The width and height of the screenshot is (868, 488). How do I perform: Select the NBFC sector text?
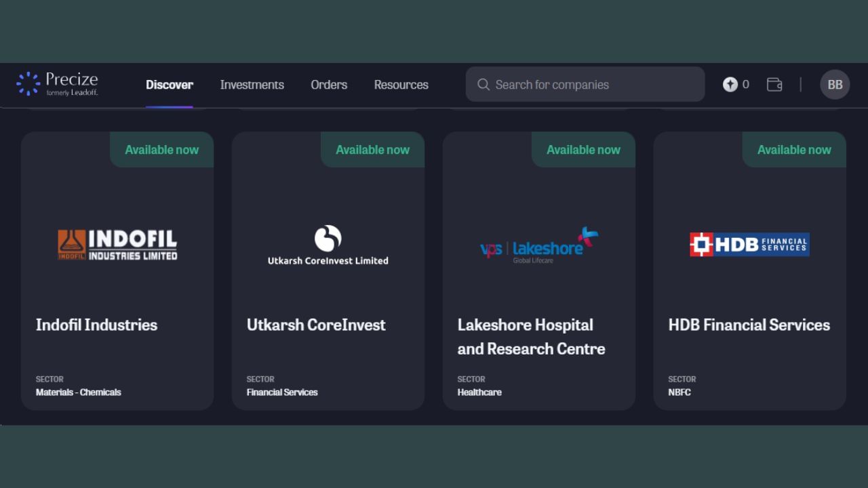pyautogui.click(x=679, y=392)
